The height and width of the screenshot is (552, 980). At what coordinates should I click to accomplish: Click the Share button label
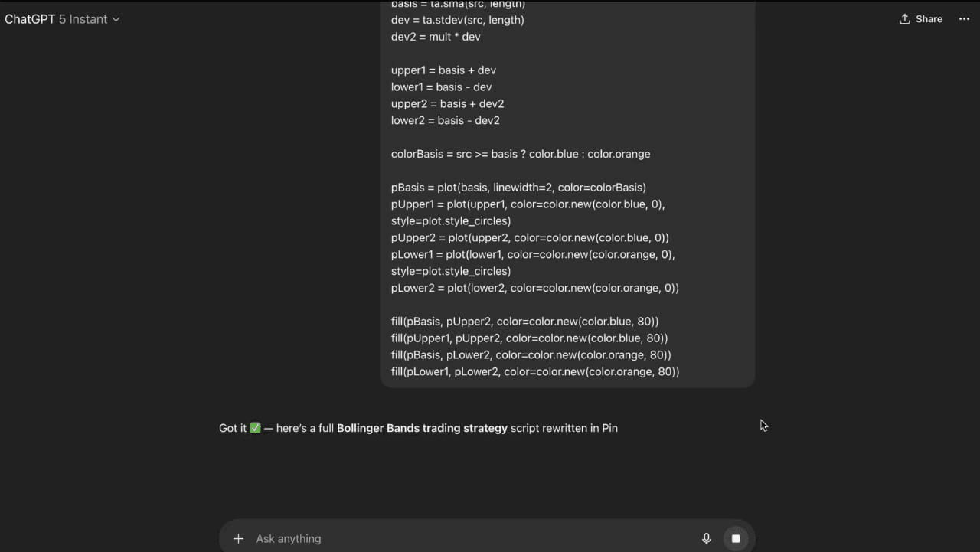tap(929, 19)
